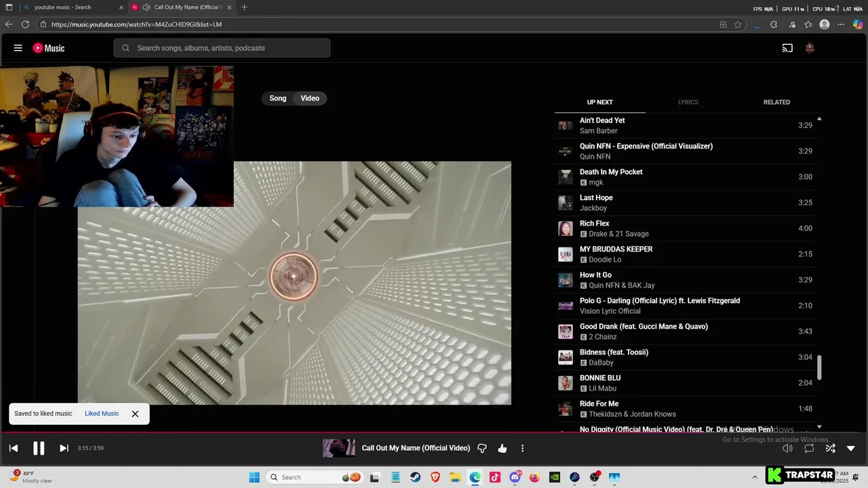Play Quin NFN - Expensive from queue
Screen dimensions: 868x488
pos(685,151)
